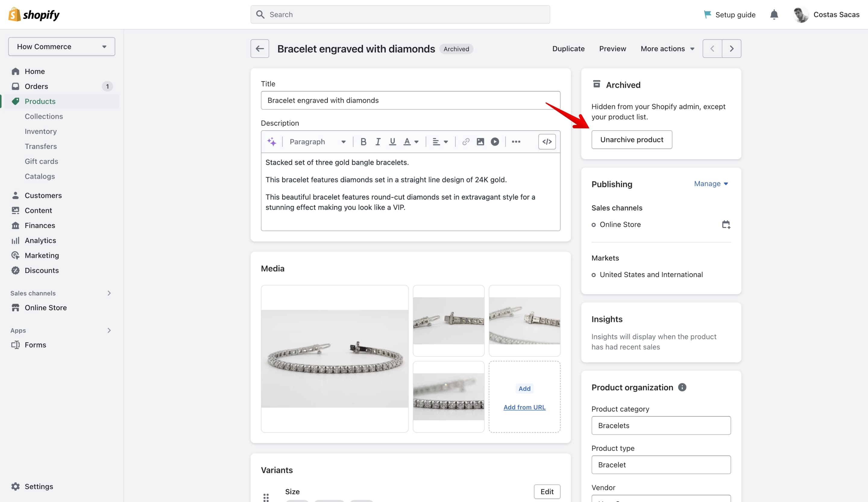Screen dimensions: 868x502
Task: Select the top right bracelet thumbnail
Action: (x=524, y=321)
